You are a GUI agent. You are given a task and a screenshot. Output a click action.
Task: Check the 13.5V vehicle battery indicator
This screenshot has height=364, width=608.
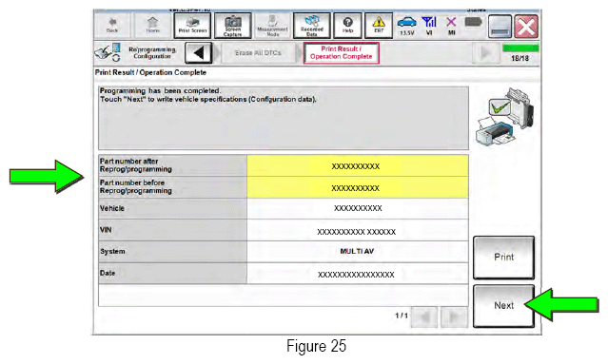(406, 26)
